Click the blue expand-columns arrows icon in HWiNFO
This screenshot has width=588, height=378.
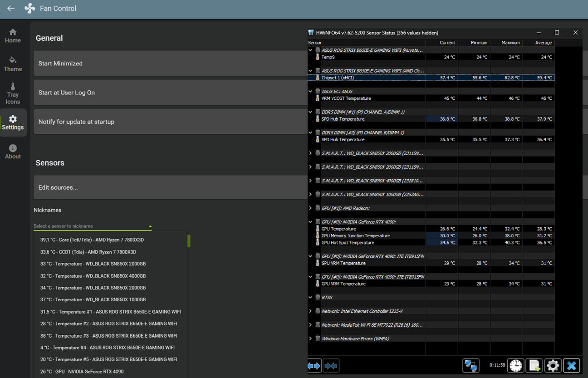click(314, 366)
